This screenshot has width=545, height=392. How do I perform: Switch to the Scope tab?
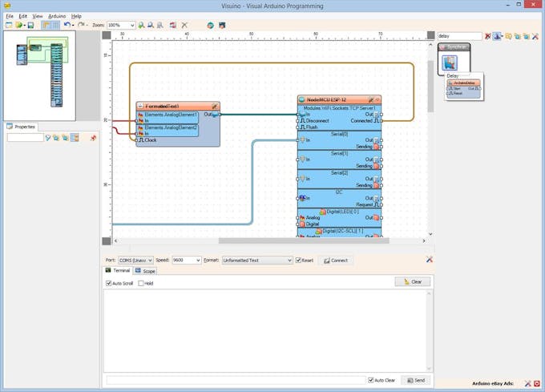pos(146,271)
